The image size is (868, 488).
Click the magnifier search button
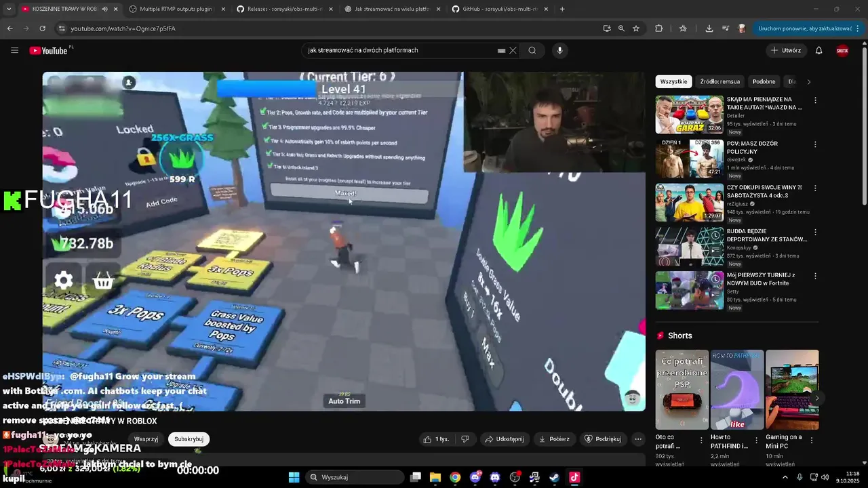coord(532,50)
